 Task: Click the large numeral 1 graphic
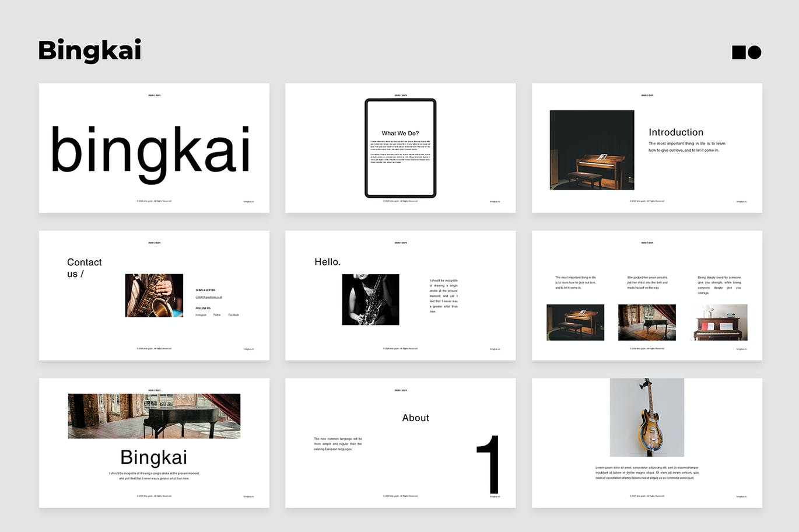click(489, 464)
